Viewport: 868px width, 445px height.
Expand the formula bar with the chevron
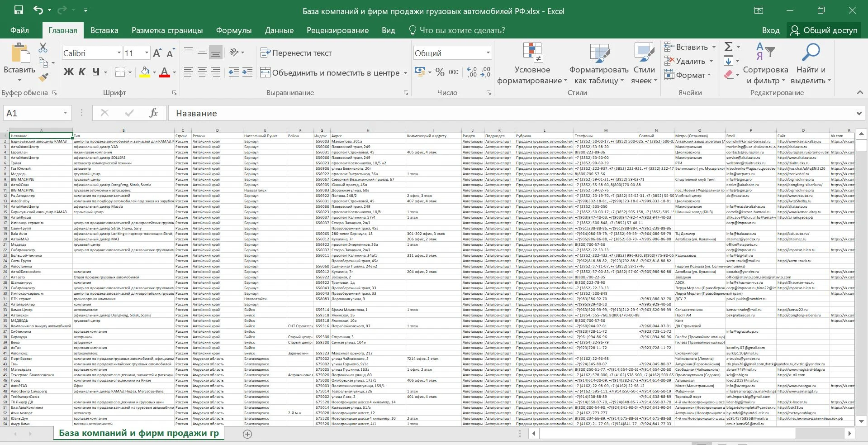[859, 114]
